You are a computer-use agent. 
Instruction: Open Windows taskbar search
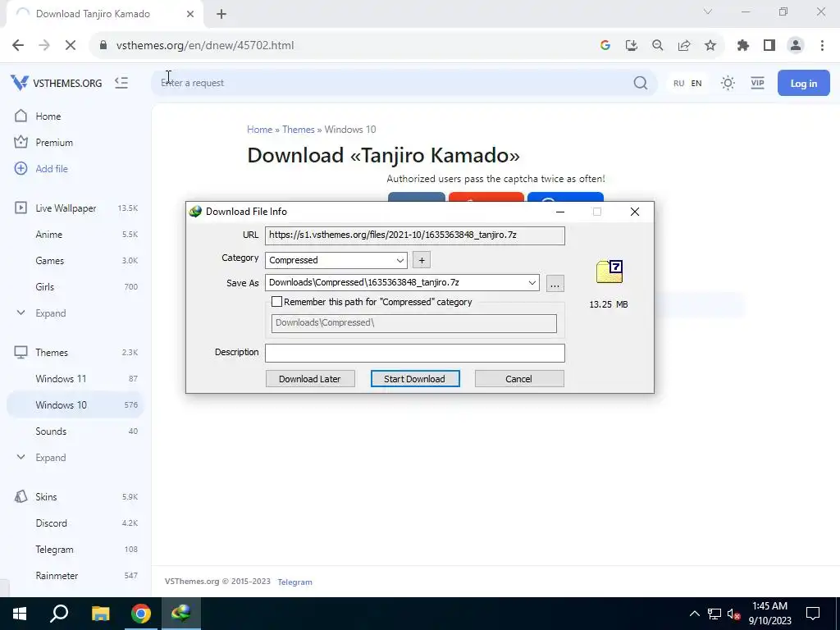(x=59, y=614)
